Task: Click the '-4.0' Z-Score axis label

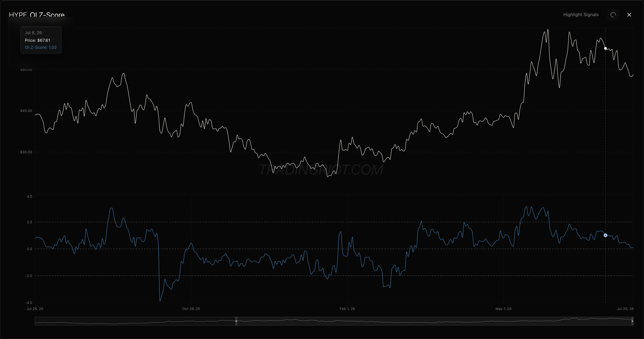Action: pos(29,303)
